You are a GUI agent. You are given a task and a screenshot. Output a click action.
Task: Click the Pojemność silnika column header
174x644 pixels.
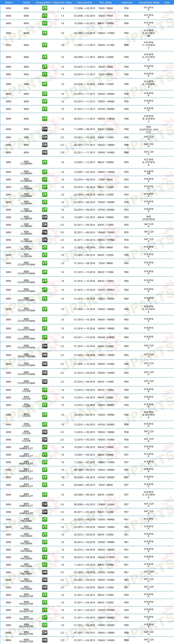click(x=62, y=2)
